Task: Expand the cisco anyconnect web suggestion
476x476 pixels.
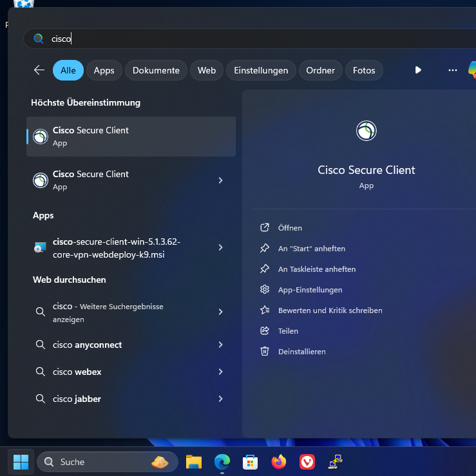Action: click(x=220, y=345)
